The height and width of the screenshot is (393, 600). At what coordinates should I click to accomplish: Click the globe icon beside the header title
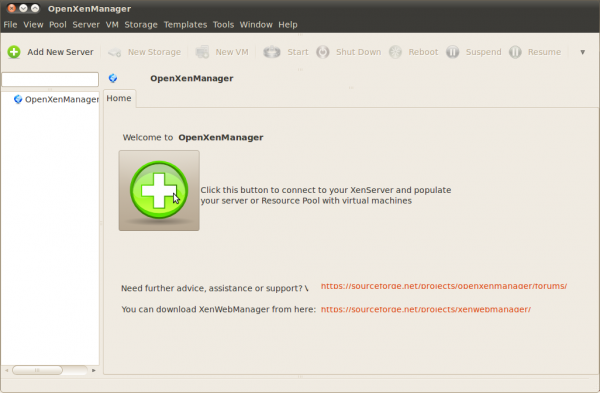click(x=113, y=78)
